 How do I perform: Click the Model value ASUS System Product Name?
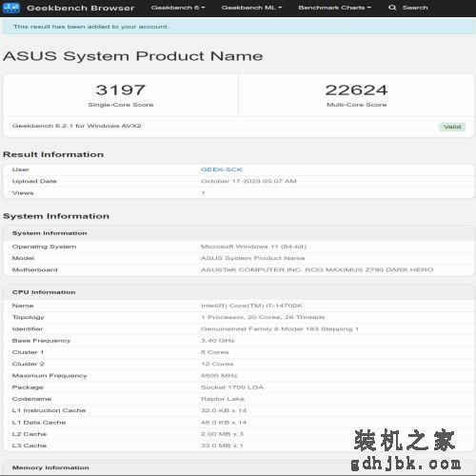click(x=252, y=258)
